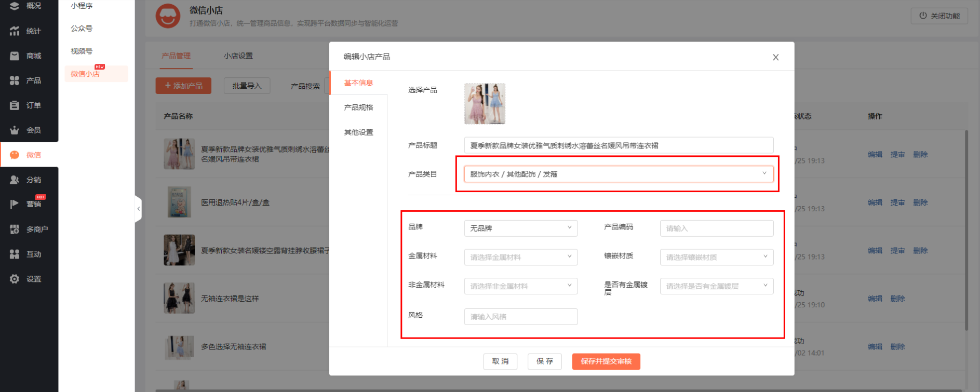Click 添加产品 button
The width and height of the screenshot is (980, 392).
183,86
